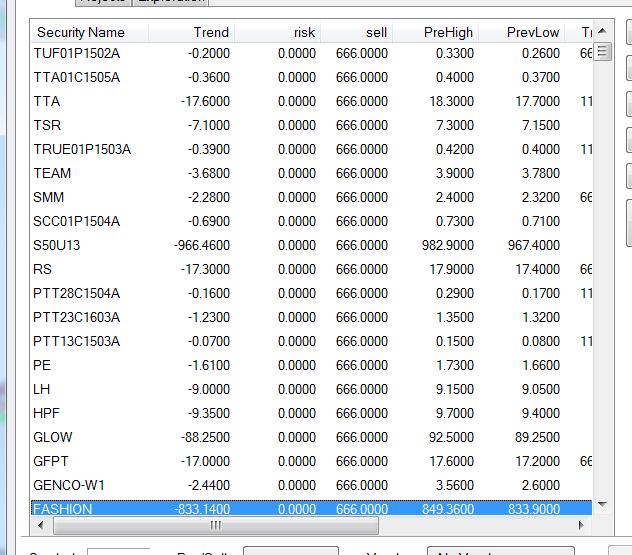The width and height of the screenshot is (632, 555).
Task: Sort by the Security Name column header
Action: pyautogui.click(x=89, y=32)
